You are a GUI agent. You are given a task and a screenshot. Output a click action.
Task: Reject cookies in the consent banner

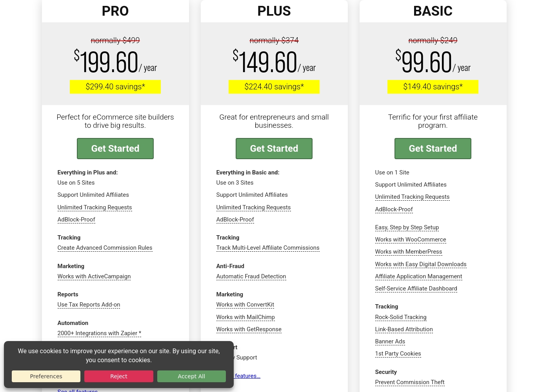[119, 376]
